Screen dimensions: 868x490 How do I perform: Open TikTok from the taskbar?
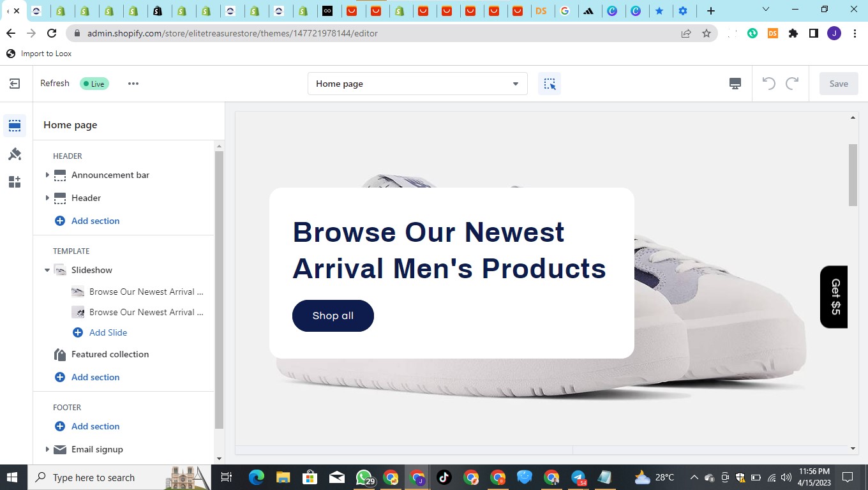[444, 477]
